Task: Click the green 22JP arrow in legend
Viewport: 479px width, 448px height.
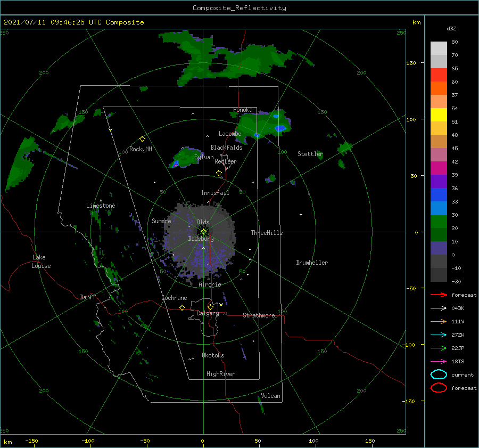Action: (x=439, y=348)
